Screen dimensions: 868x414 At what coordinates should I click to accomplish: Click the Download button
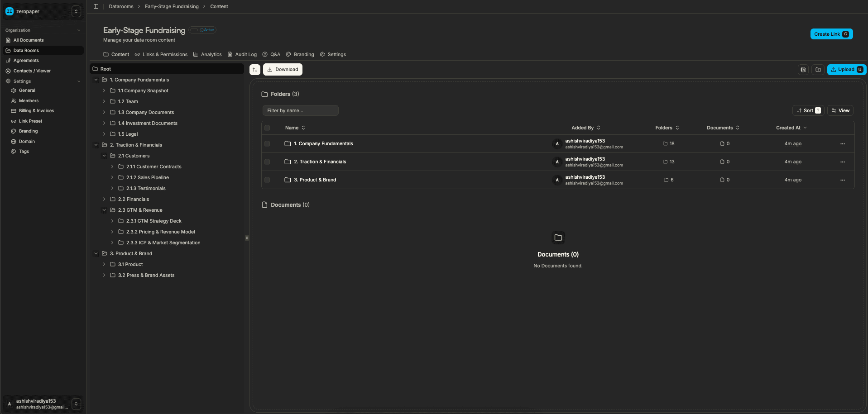tap(283, 69)
